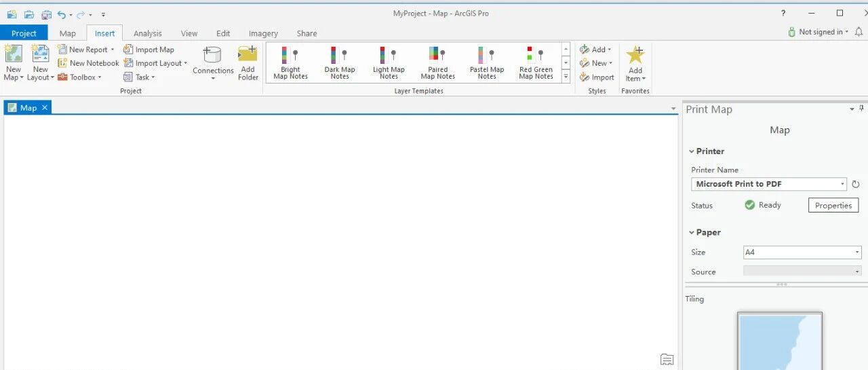This screenshot has height=370, width=868.
Task: Click the Redo arrow
Action: 81,14
